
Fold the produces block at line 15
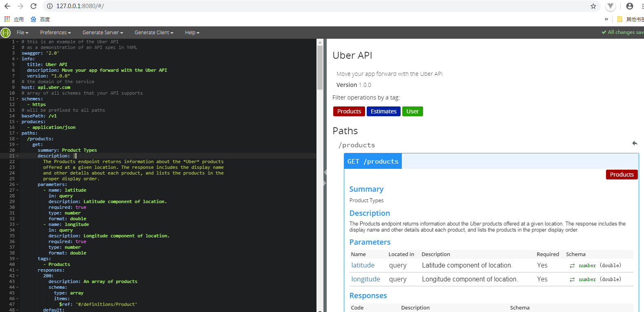coord(17,122)
